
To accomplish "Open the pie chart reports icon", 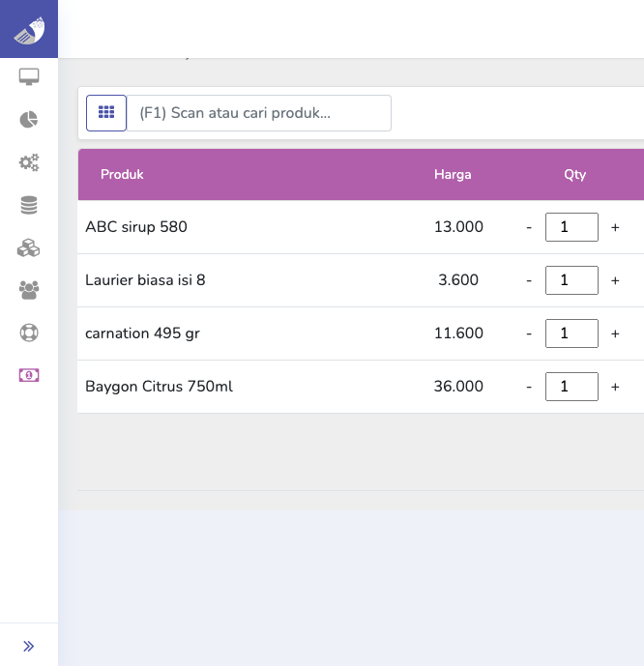I will tap(29, 119).
